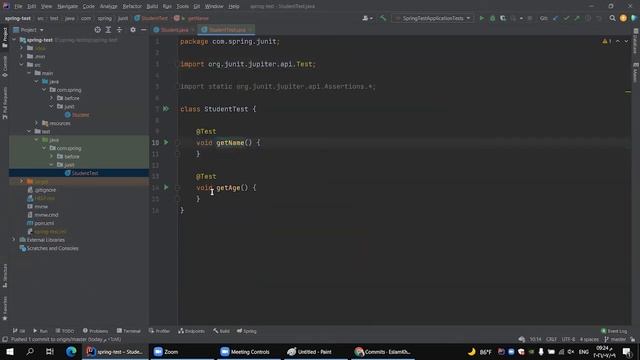Open the Navigate menu
640x360 pixels.
tap(67, 6)
